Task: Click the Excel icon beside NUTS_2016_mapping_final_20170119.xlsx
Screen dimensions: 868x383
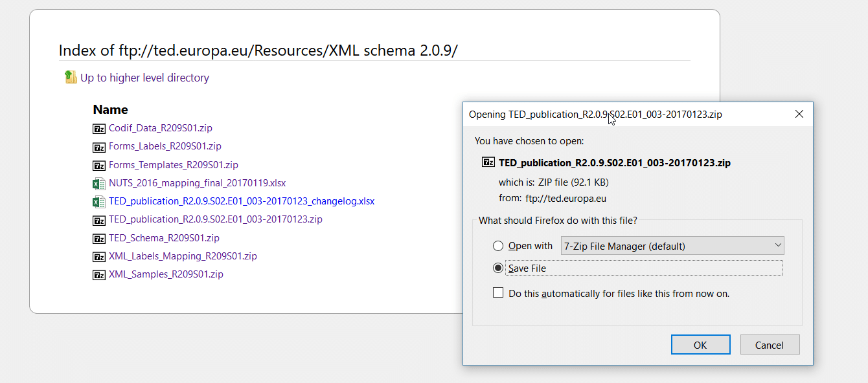Action: (x=99, y=183)
